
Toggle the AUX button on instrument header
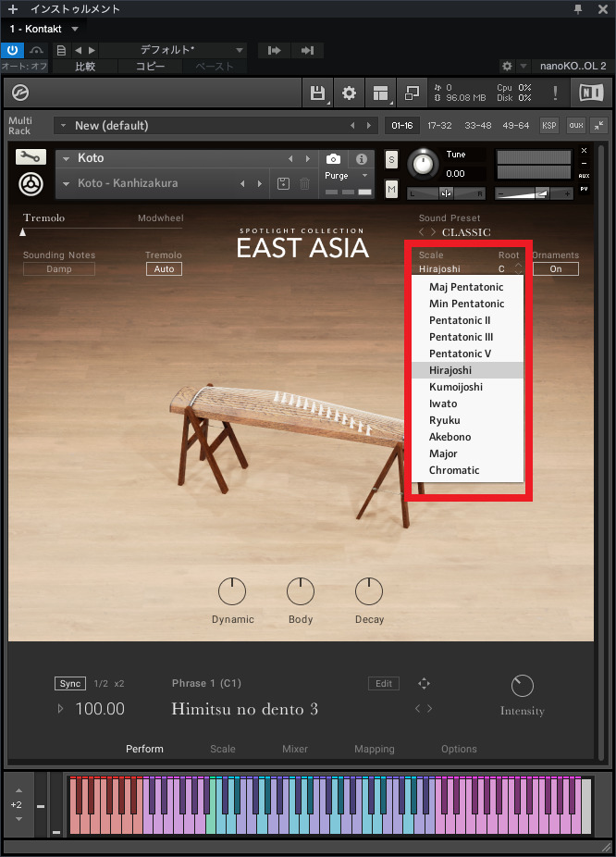(584, 176)
